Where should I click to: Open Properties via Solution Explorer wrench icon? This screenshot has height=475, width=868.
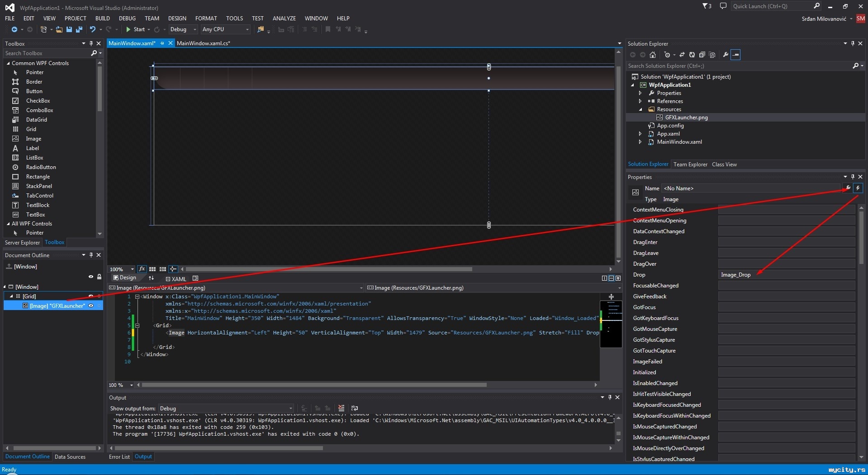(x=726, y=55)
